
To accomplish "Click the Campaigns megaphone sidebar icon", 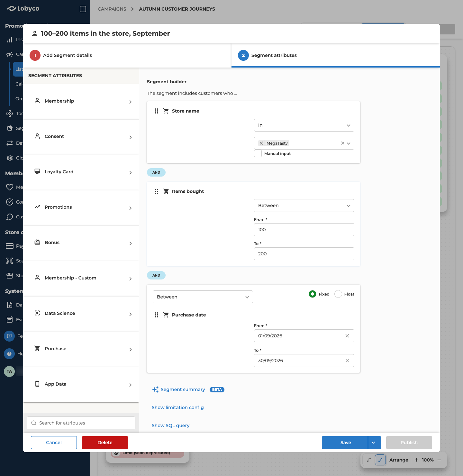I will pos(10,54).
